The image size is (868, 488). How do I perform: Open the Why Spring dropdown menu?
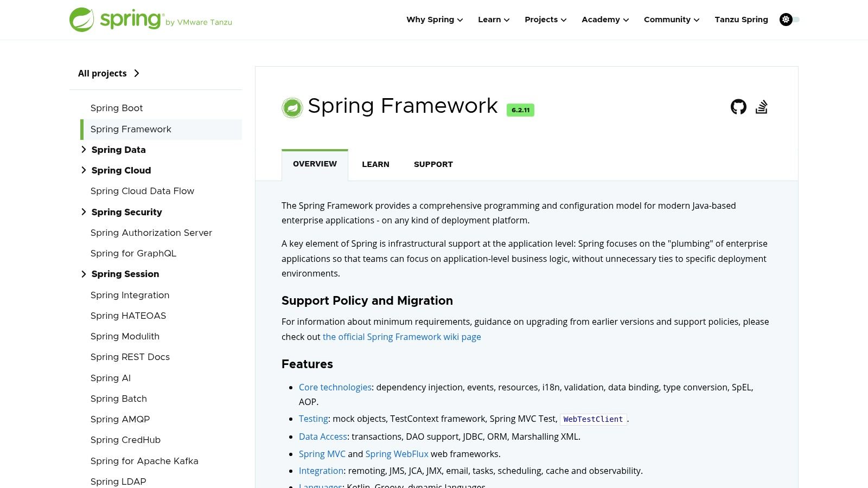coord(435,20)
